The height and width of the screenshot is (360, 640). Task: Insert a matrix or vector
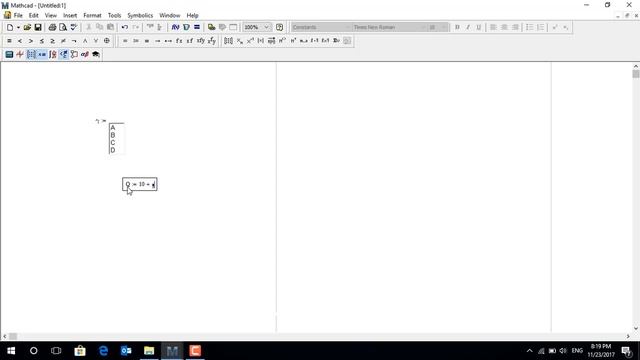coord(229,41)
